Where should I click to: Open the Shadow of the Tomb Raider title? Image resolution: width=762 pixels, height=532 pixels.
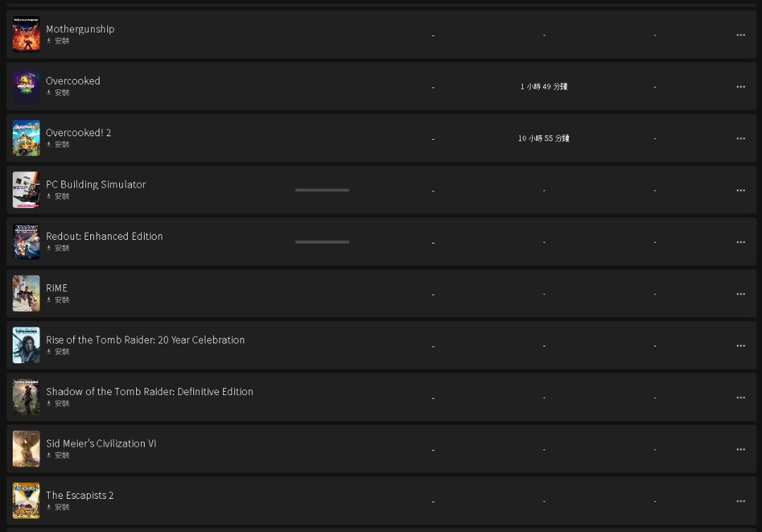(150, 392)
